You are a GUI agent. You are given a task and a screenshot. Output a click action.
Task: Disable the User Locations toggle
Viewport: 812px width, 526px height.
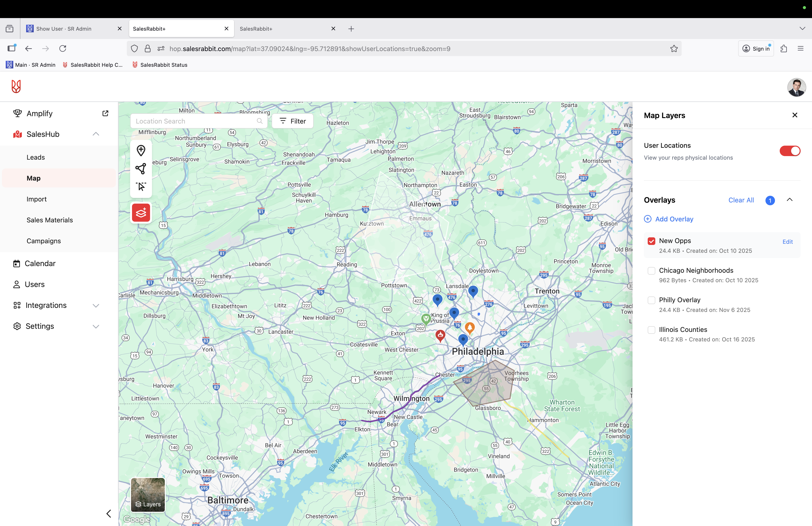point(789,151)
